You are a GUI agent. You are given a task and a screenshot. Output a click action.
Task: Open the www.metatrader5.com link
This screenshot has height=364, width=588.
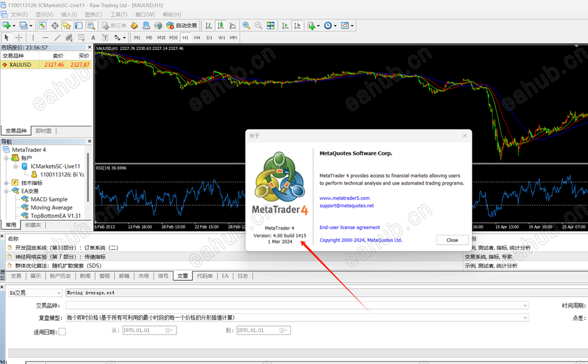[x=344, y=198]
